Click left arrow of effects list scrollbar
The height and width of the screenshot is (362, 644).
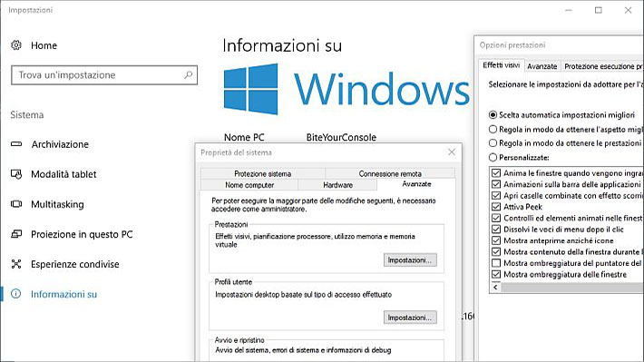pyautogui.click(x=495, y=288)
